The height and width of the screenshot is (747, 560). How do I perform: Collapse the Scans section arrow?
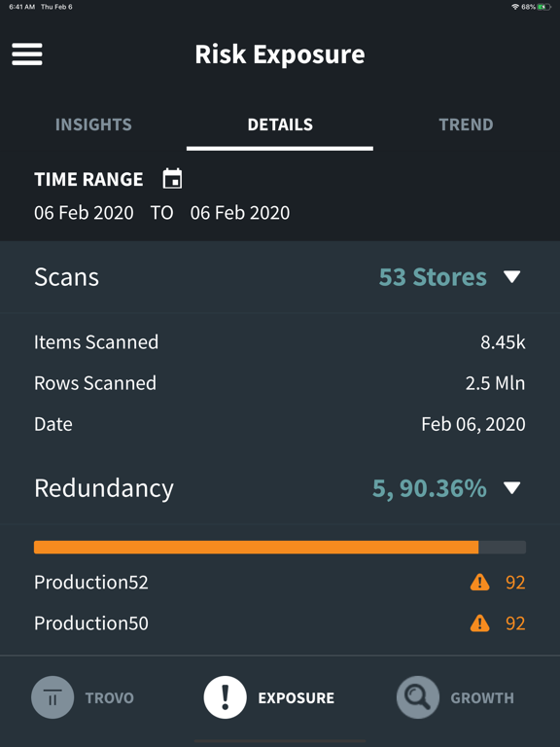coord(512,277)
